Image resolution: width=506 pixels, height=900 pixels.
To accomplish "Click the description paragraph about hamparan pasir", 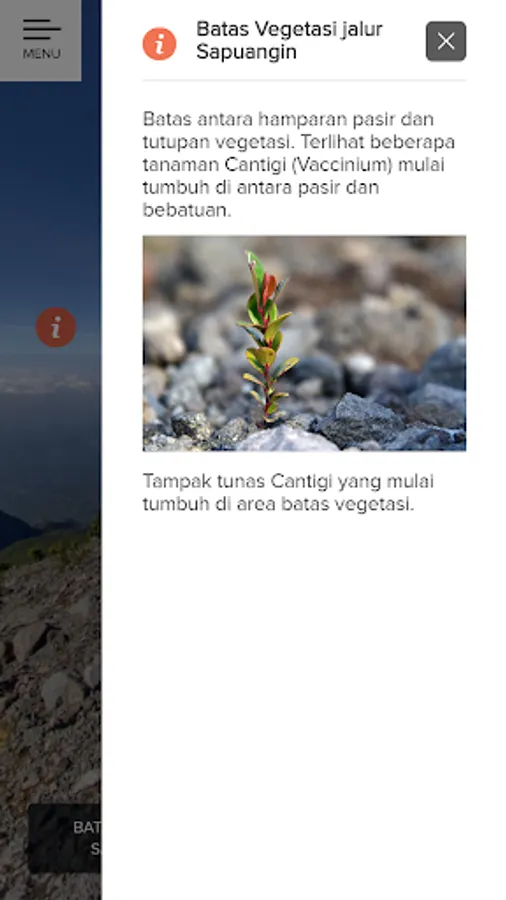I will tap(299, 165).
